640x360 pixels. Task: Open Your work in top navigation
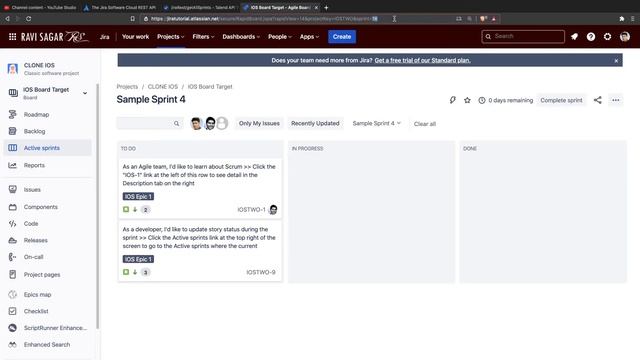point(136,37)
